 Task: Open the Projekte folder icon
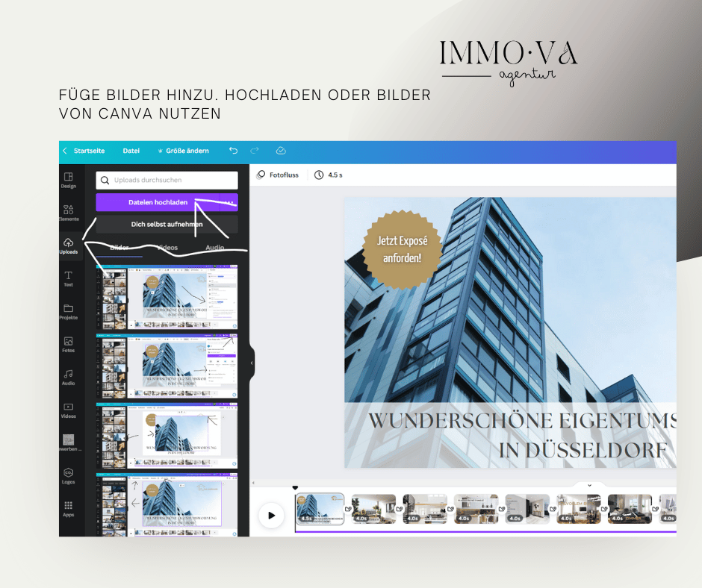68,311
